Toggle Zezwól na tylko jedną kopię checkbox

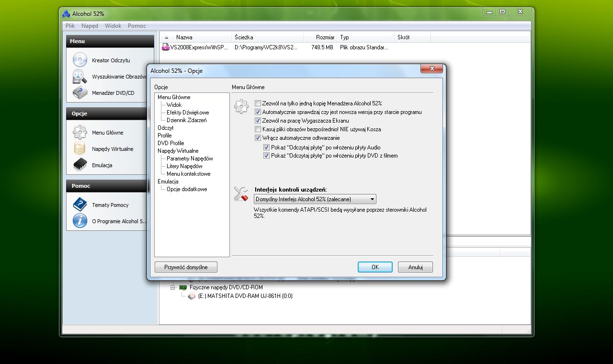pyautogui.click(x=258, y=103)
